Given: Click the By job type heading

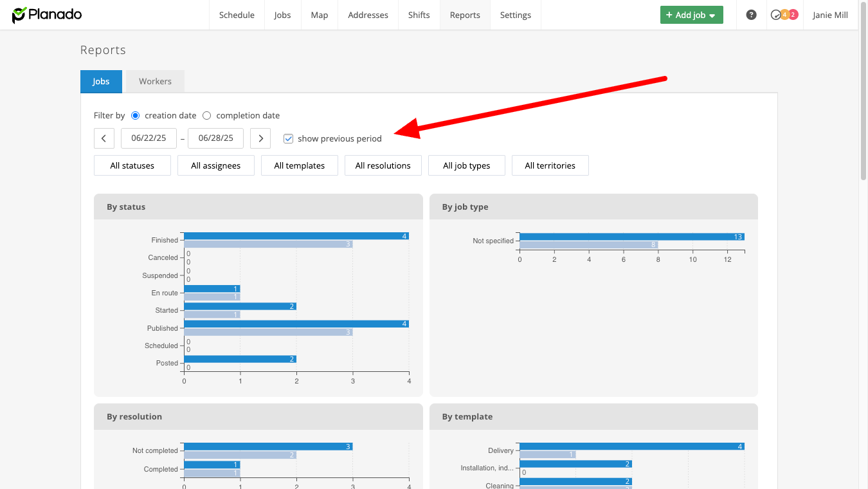Looking at the screenshot, I should tap(465, 207).
